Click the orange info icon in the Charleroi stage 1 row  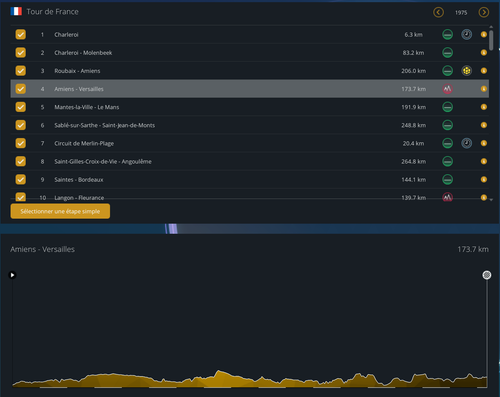[x=484, y=35]
